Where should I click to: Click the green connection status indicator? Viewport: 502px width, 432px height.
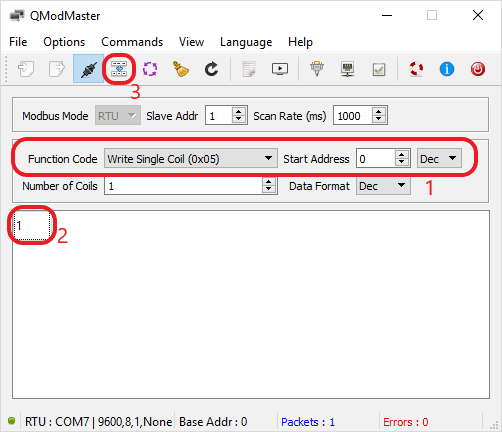[12, 421]
